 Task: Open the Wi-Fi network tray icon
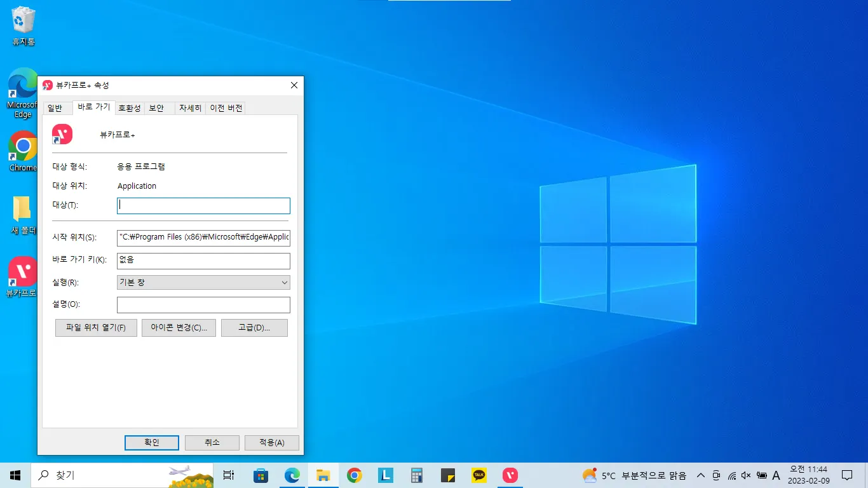click(732, 475)
